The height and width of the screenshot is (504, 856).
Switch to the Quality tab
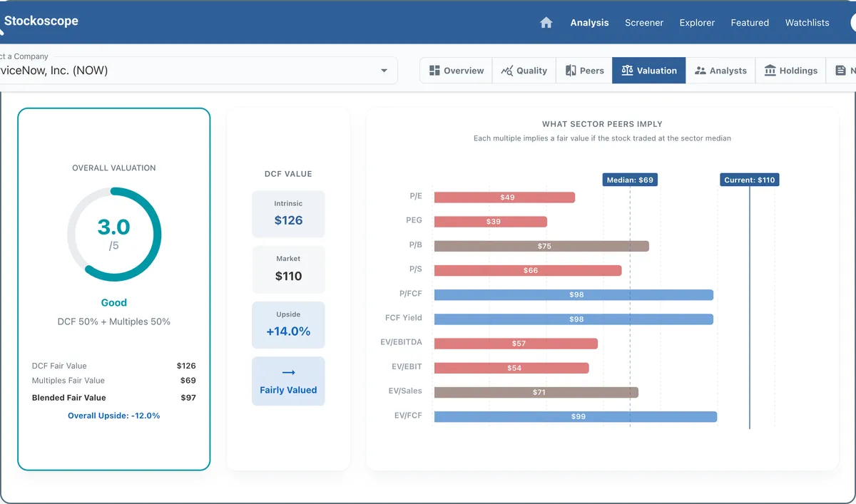click(524, 71)
